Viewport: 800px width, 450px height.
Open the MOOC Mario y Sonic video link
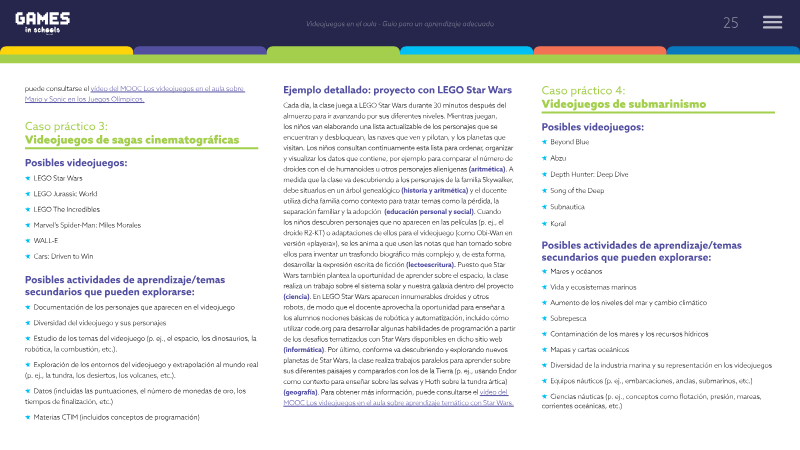click(135, 94)
